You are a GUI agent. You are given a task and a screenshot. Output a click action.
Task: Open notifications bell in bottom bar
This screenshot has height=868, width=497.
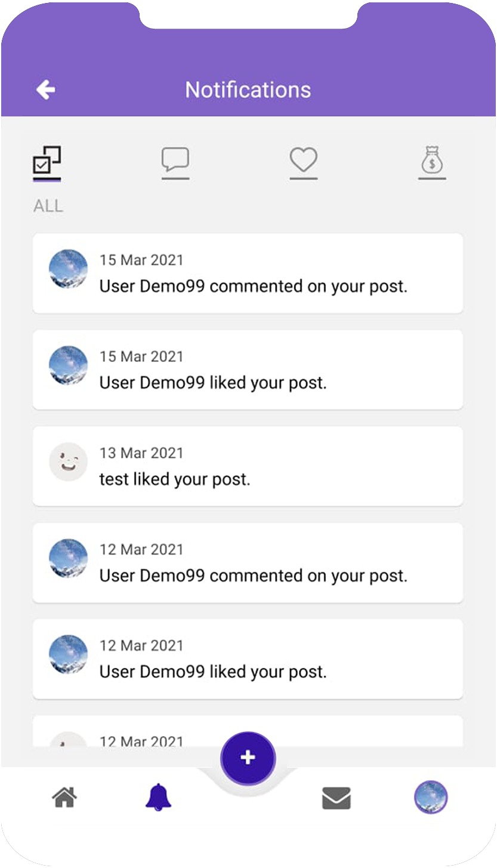click(x=159, y=798)
